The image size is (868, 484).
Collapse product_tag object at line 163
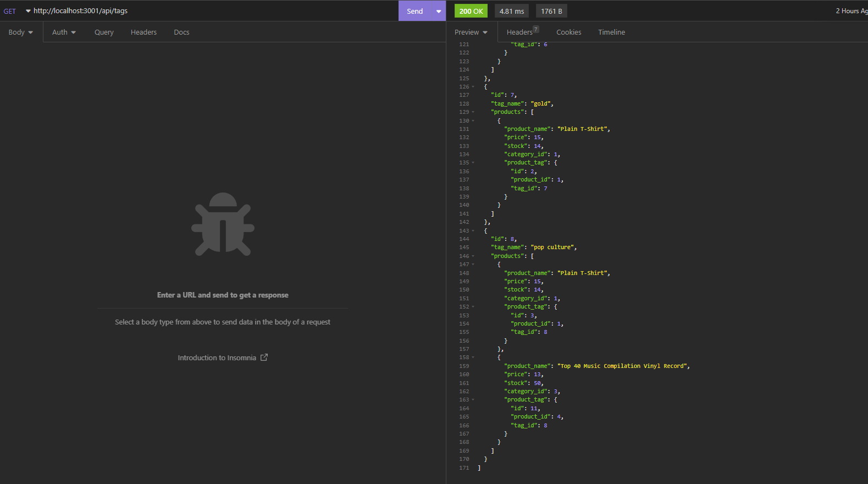coord(473,400)
